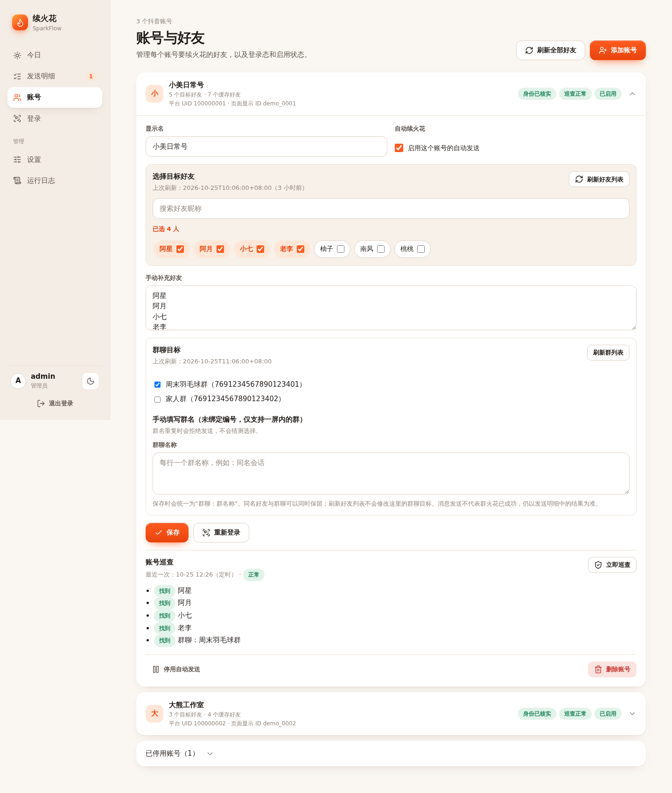Click the shield icon for 立即巡查
This screenshot has width=672, height=793.
(598, 565)
